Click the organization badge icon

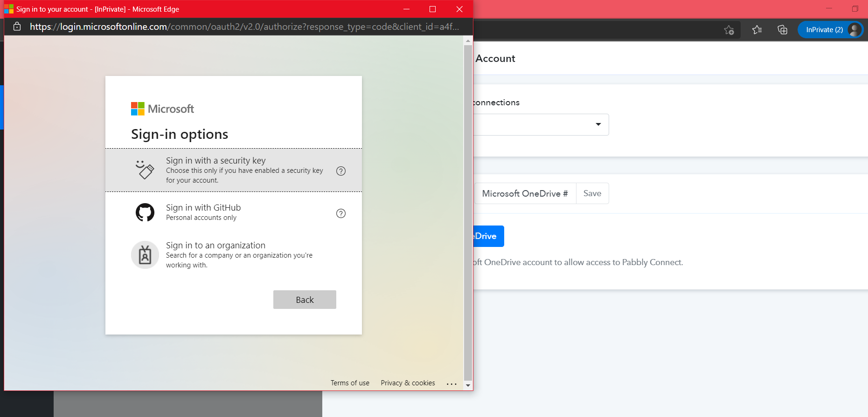click(145, 255)
